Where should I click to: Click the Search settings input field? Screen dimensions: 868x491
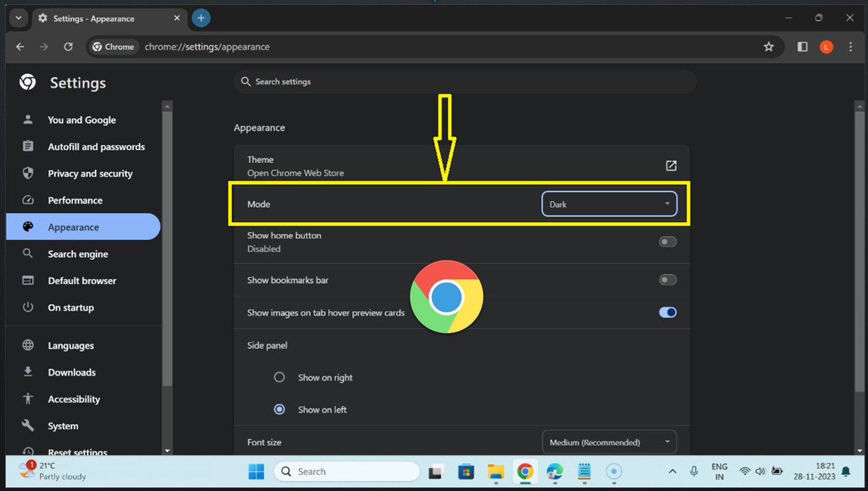point(464,82)
